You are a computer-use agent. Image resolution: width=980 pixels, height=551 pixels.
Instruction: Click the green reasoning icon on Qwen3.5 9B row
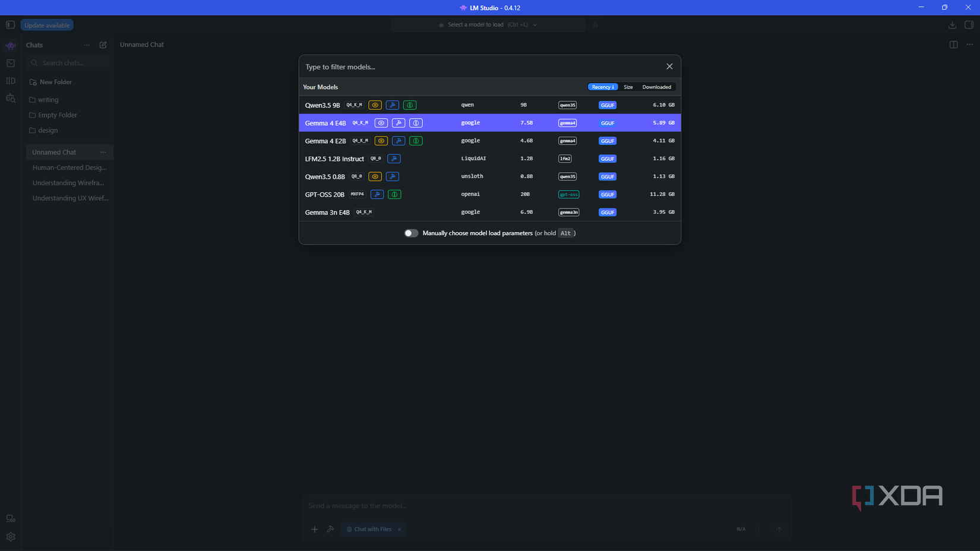pyautogui.click(x=410, y=105)
